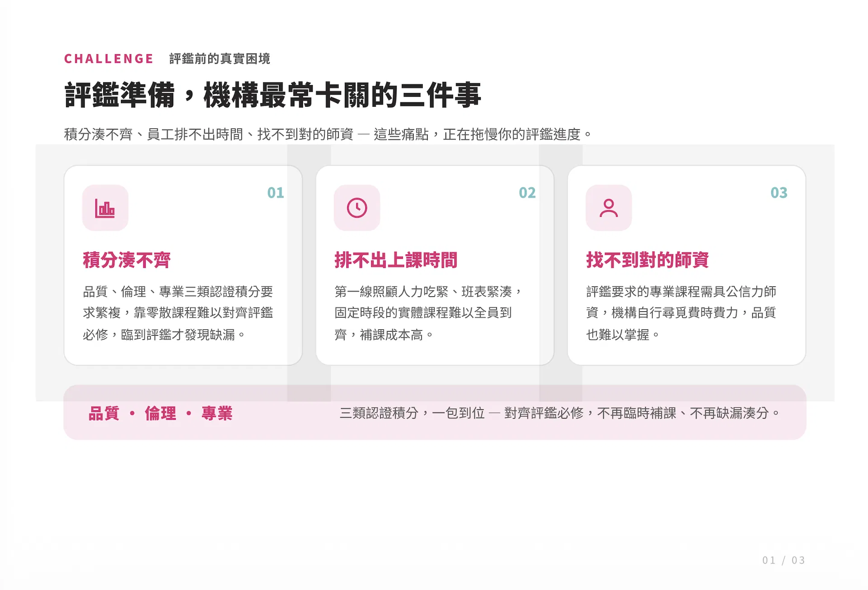The image size is (868, 590).
Task: Click the clock icon in card 02
Action: tap(357, 208)
